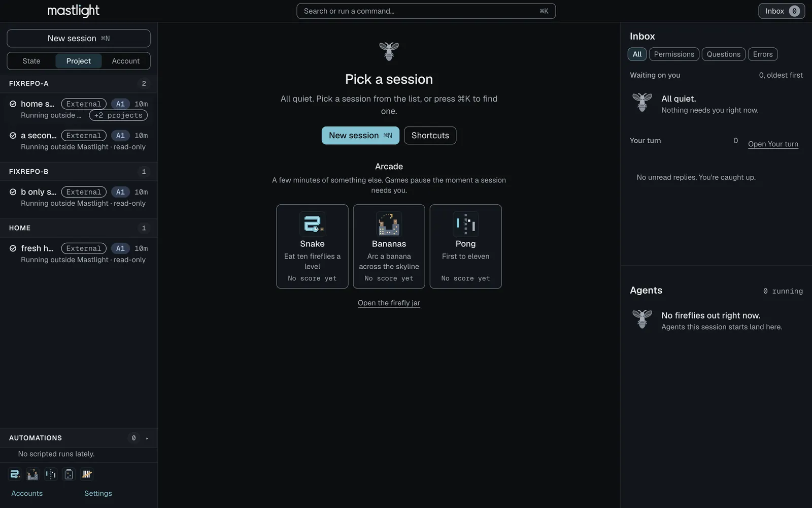Click the 'Open the firefly jar' link

[389, 303]
